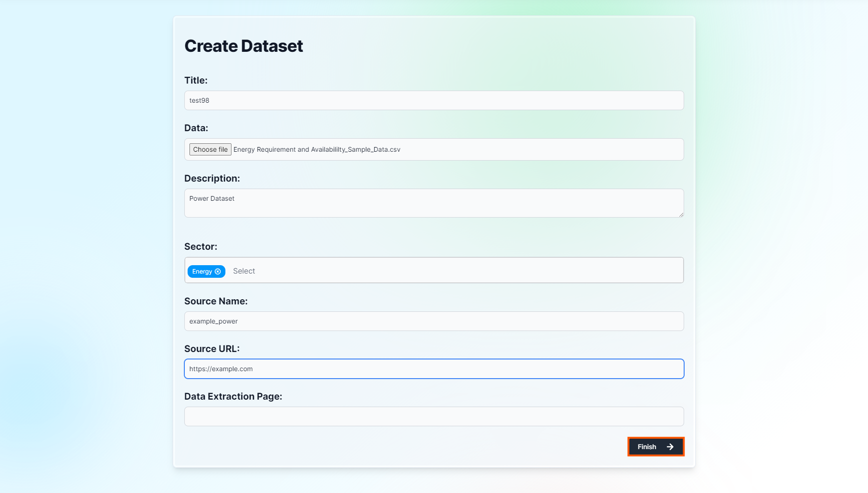The image size is (868, 493).
Task: Click the Source URL: label
Action: click(x=212, y=349)
